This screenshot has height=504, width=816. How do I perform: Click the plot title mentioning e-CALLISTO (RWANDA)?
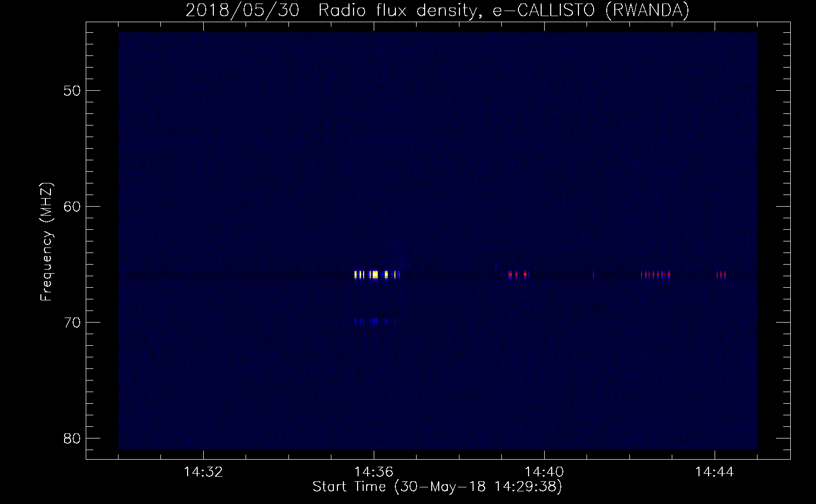(437, 10)
